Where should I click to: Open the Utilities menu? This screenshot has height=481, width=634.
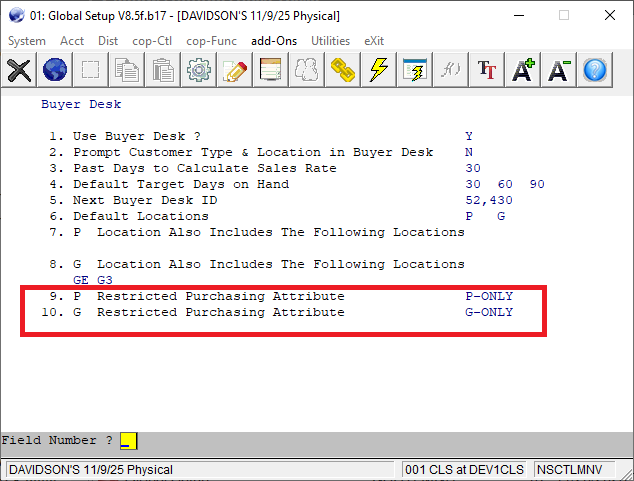[x=330, y=41]
